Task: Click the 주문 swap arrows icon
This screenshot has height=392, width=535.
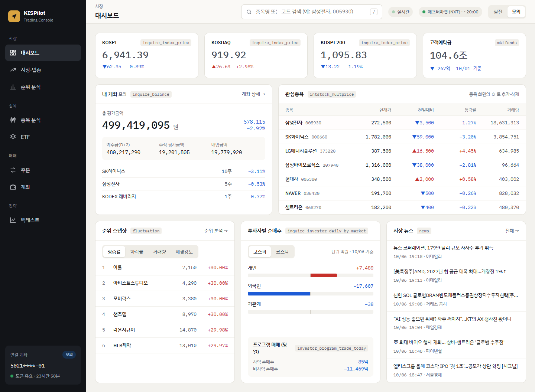Action: pyautogui.click(x=13, y=170)
